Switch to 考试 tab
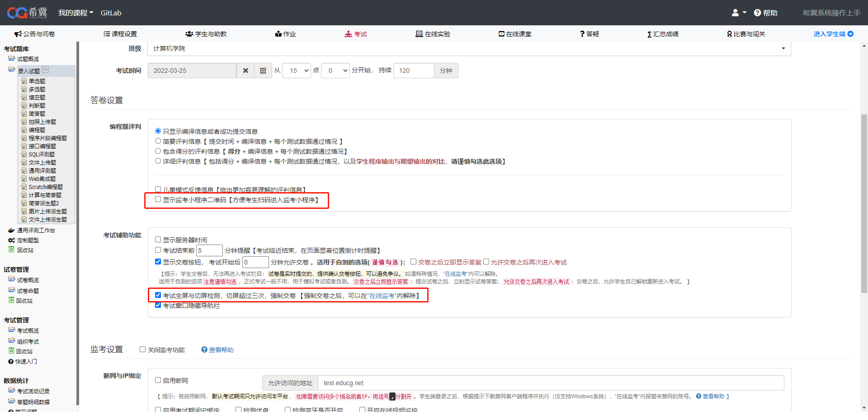 click(x=355, y=34)
